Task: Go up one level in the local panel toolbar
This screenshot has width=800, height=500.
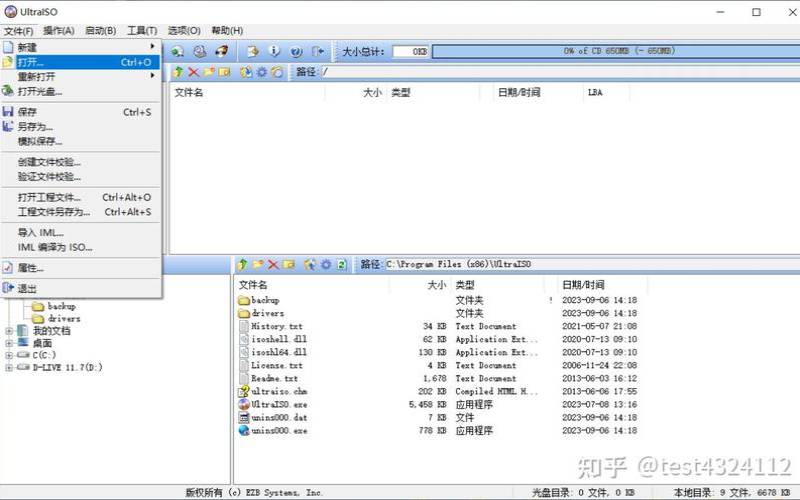Action: (242, 264)
